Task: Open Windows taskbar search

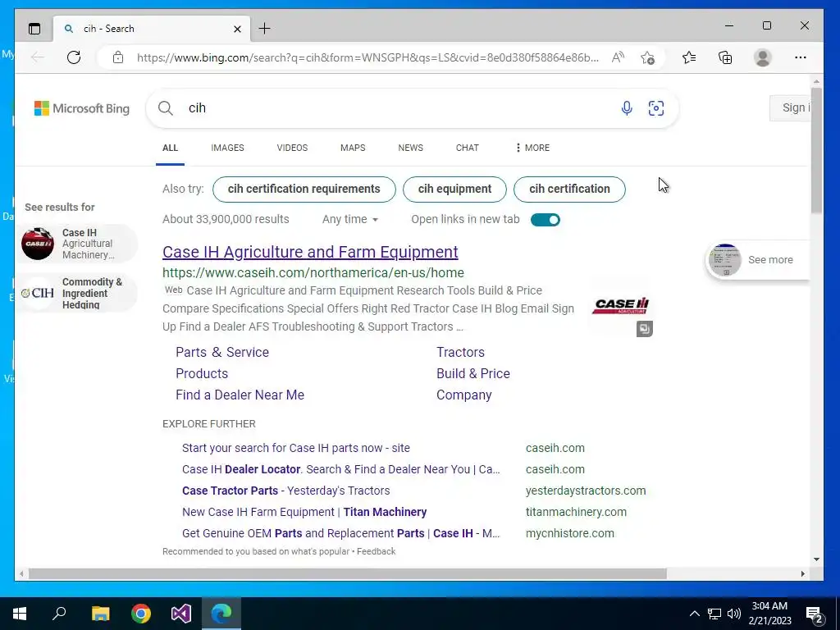Action: click(x=59, y=613)
